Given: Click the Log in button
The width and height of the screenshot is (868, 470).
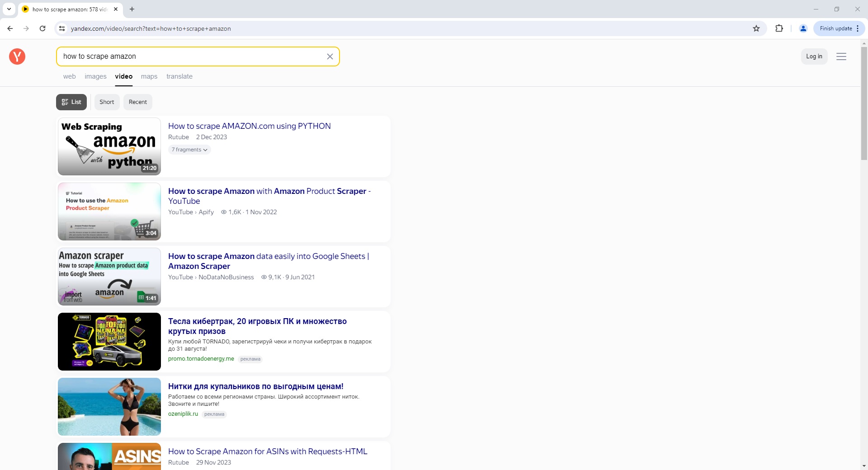Looking at the screenshot, I should coord(814,56).
